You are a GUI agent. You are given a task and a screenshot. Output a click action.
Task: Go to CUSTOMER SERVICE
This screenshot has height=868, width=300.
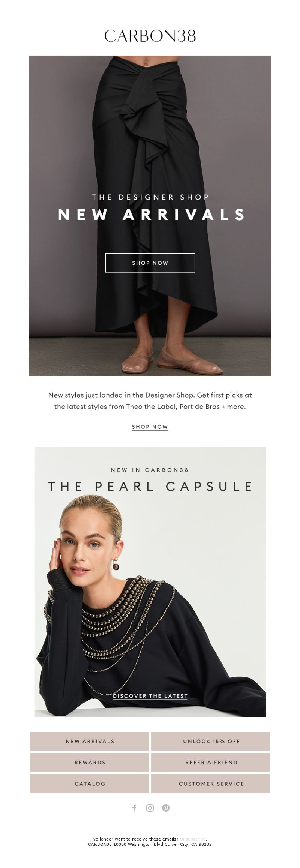click(x=211, y=784)
